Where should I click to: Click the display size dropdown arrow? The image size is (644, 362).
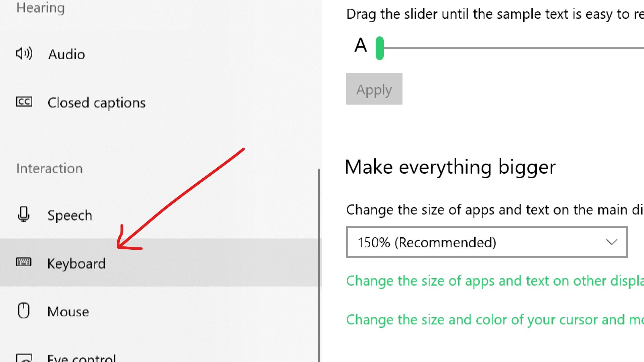coord(611,241)
